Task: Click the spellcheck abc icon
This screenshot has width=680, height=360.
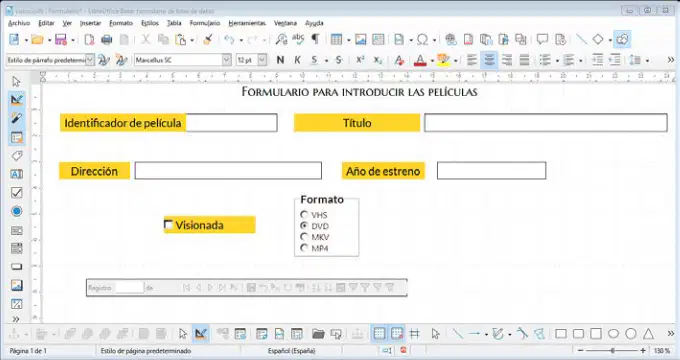Action: (x=298, y=39)
